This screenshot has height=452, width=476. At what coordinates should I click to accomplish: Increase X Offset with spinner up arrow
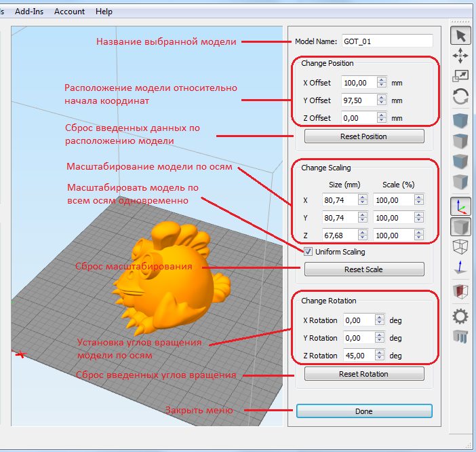[x=382, y=79]
